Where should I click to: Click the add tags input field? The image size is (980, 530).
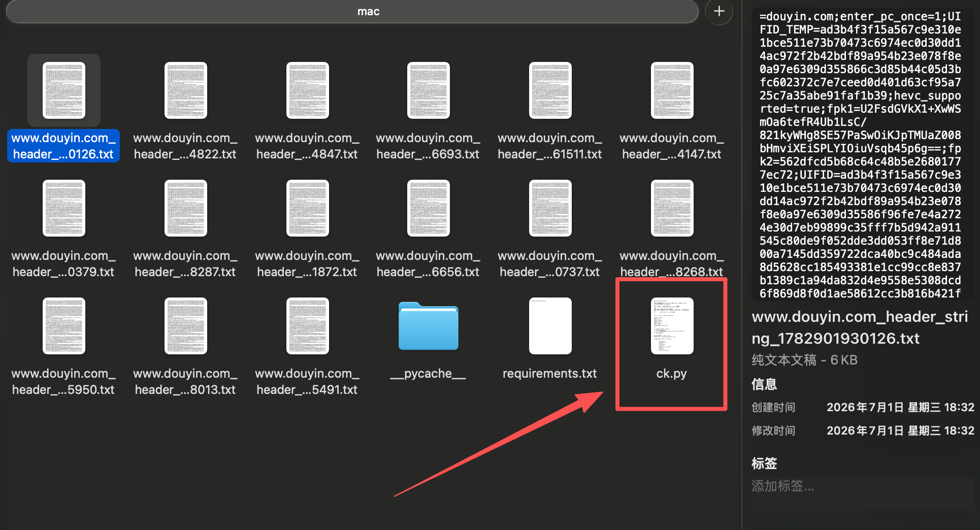pyautogui.click(x=863, y=486)
